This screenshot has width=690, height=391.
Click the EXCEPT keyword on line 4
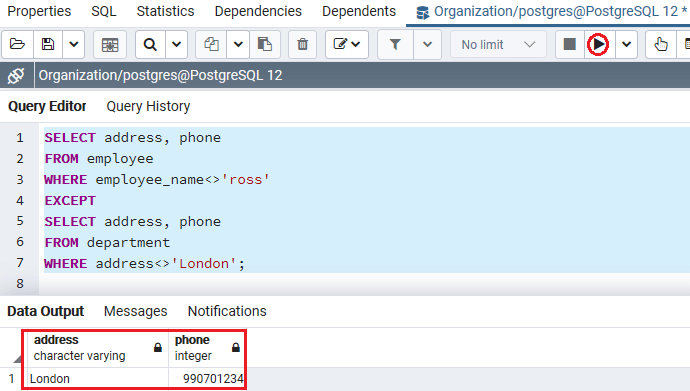(70, 201)
